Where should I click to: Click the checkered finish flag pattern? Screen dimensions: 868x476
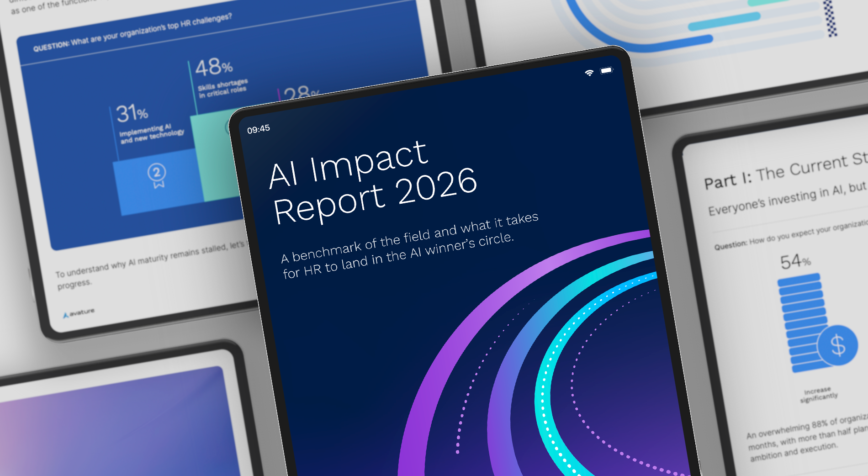click(830, 18)
